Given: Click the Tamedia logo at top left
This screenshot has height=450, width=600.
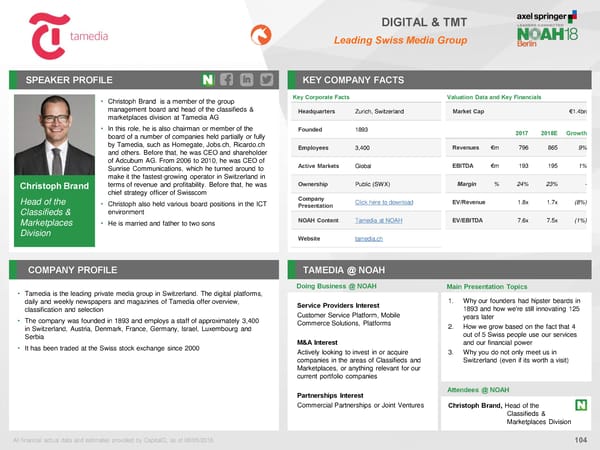Looking at the screenshot, I should point(59,36).
